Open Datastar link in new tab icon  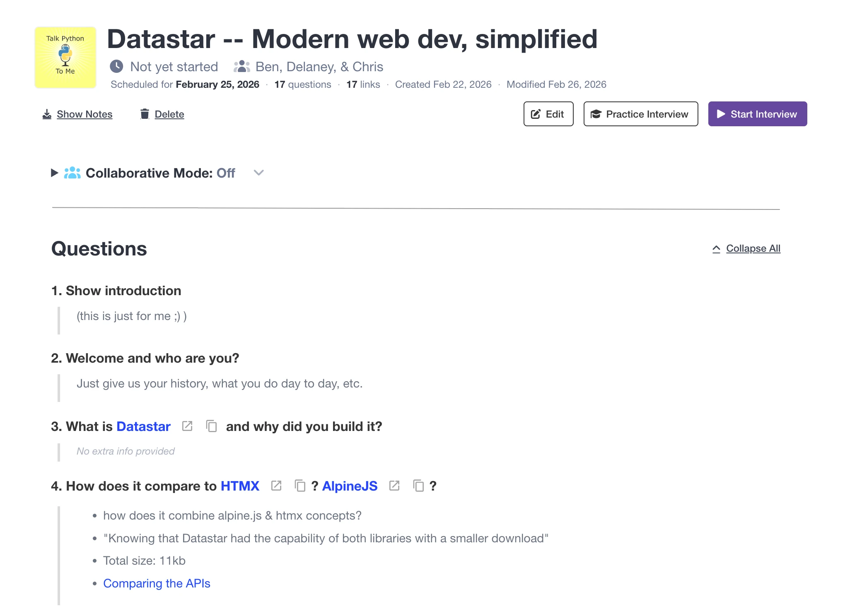coord(187,426)
